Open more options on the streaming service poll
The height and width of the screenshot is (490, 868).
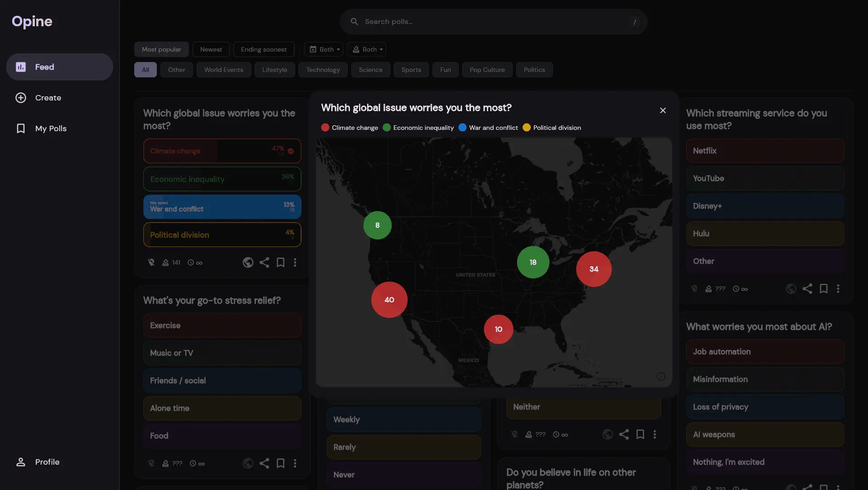click(838, 289)
